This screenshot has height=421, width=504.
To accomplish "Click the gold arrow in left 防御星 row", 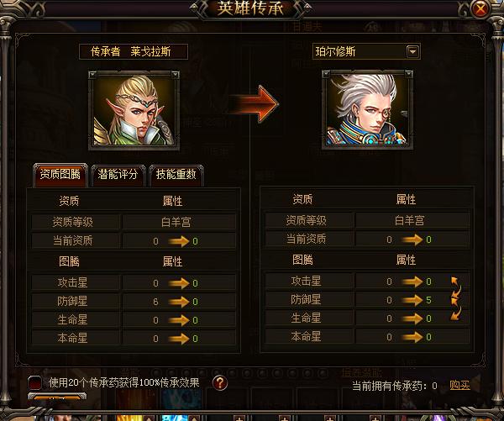I will pyautogui.click(x=179, y=302).
